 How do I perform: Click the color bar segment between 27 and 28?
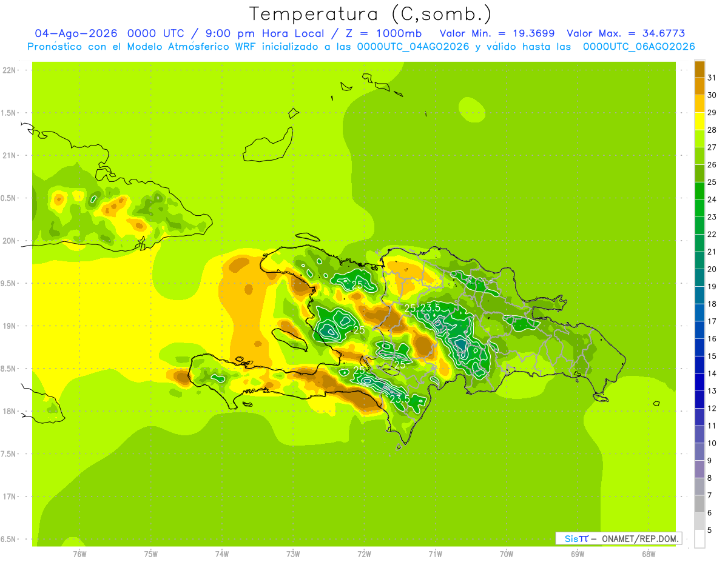[x=699, y=138]
